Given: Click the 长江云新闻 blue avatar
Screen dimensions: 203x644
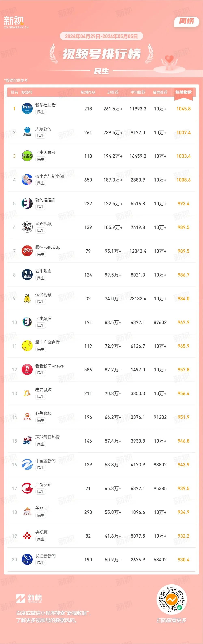Looking at the screenshot, I should coord(27,560).
